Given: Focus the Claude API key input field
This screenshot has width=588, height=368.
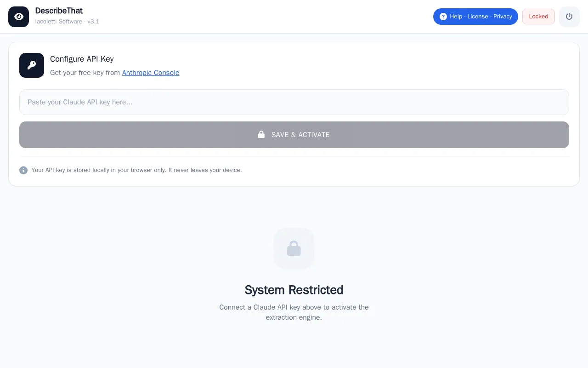Looking at the screenshot, I should [294, 102].
